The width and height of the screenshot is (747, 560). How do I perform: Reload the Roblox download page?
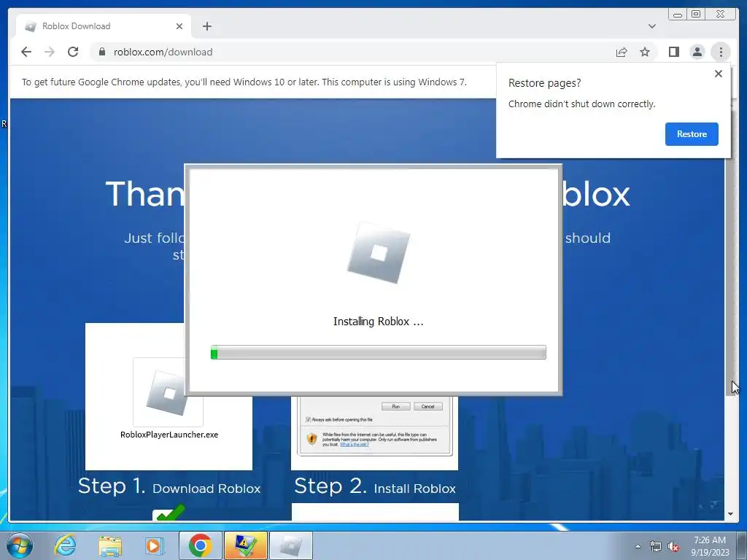[x=73, y=52]
